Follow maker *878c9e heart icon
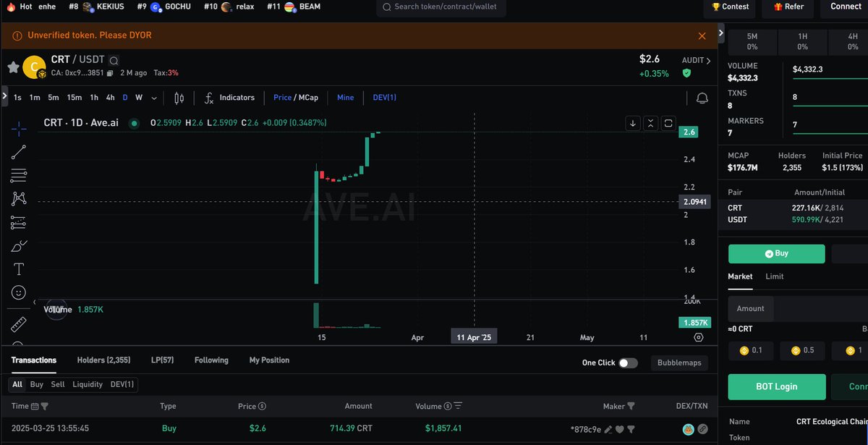Screen dimensions: 868x445 [x=619, y=429]
